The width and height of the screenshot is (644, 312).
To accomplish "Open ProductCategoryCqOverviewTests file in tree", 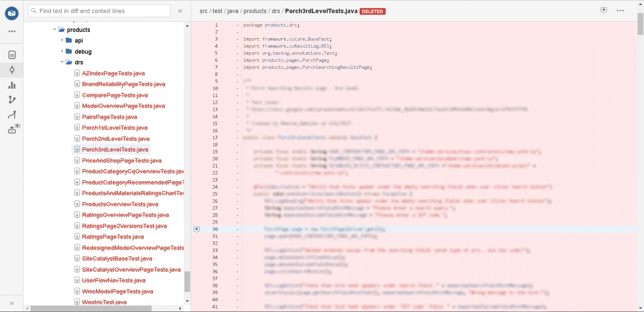I will [133, 171].
